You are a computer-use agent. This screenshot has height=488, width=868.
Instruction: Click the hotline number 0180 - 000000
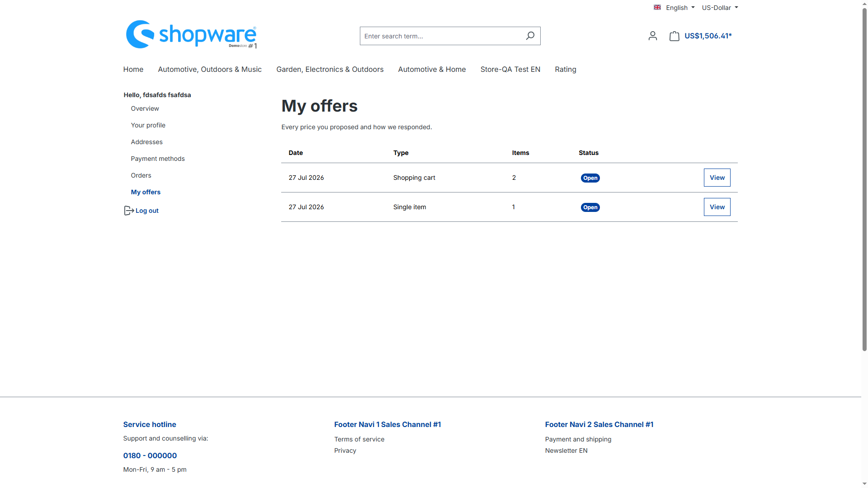[150, 455]
